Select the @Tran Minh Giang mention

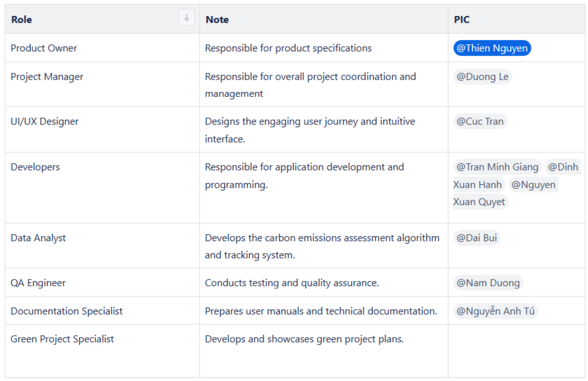[x=497, y=167]
